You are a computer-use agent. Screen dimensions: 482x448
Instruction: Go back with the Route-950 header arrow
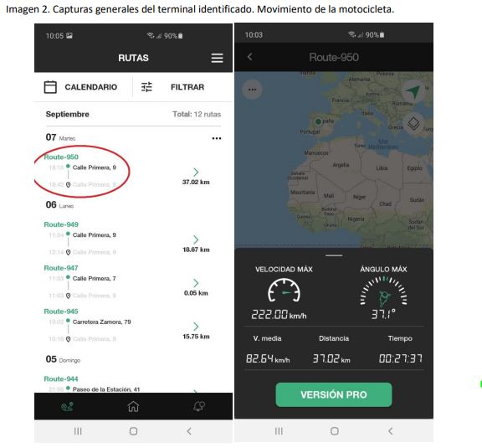click(x=250, y=57)
